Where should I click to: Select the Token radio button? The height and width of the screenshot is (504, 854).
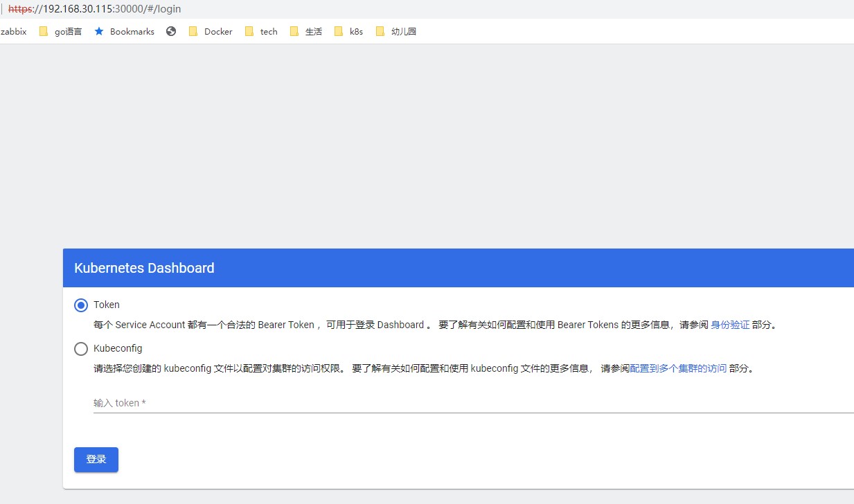click(81, 305)
